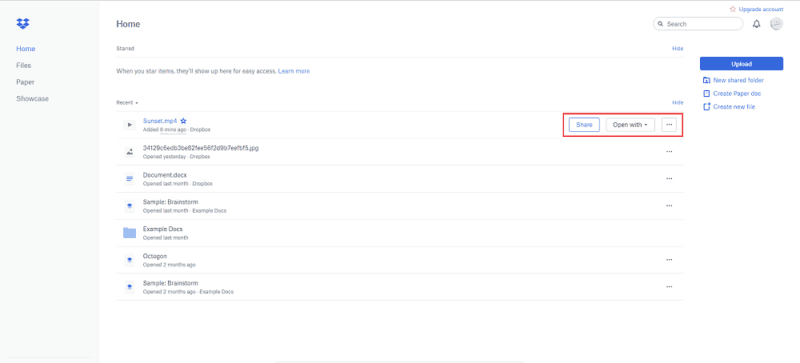
Task: Open more options for the .jpg file
Action: [669, 152]
